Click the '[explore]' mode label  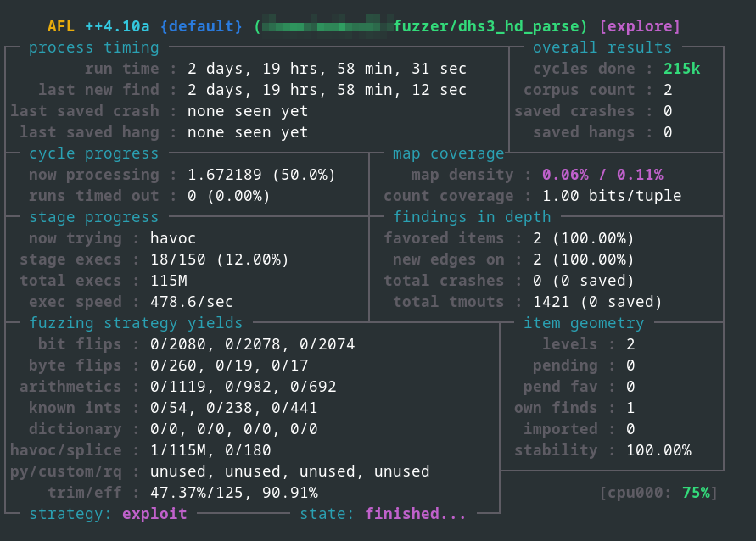click(640, 26)
